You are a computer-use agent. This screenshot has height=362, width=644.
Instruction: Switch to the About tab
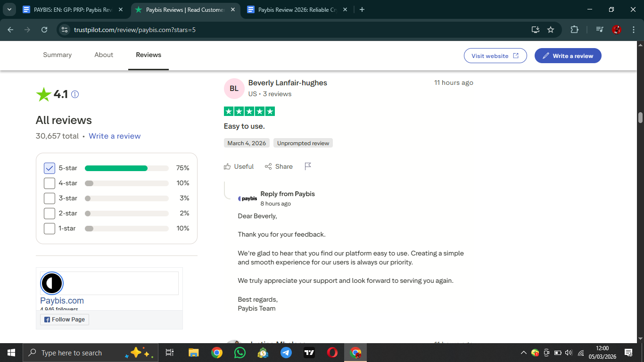(x=104, y=55)
